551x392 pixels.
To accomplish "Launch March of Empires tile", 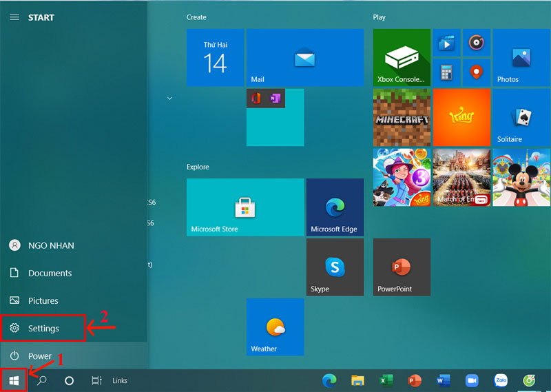I will (x=461, y=177).
